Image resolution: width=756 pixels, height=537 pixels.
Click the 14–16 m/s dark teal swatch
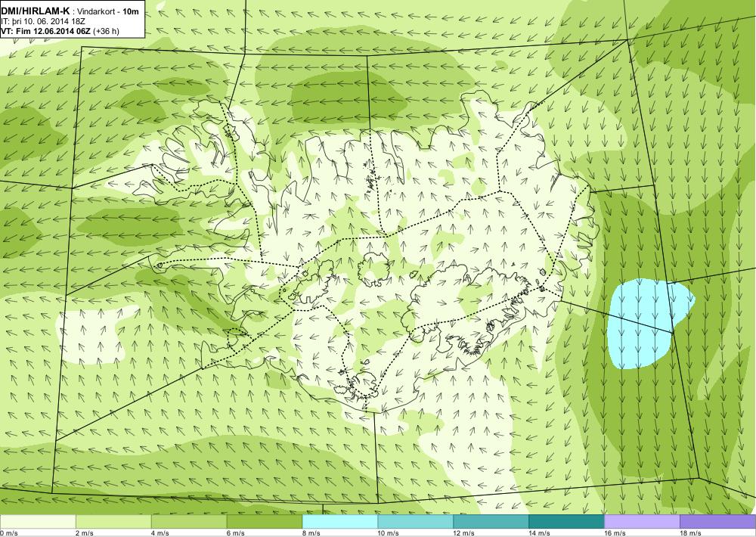566,522
